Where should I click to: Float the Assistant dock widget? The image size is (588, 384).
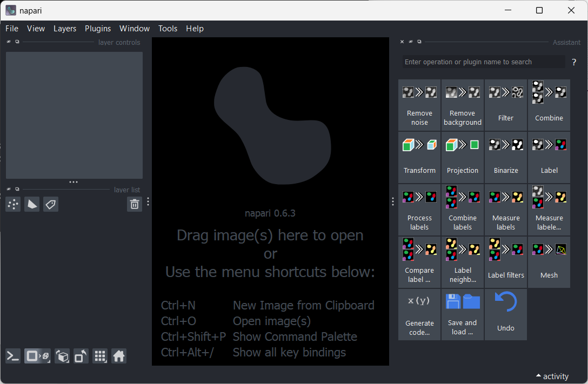pos(419,42)
